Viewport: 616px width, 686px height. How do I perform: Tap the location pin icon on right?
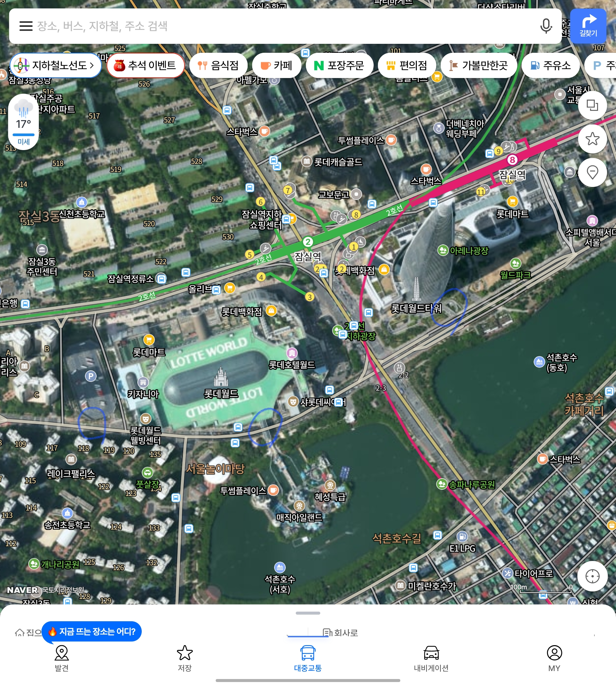click(592, 172)
